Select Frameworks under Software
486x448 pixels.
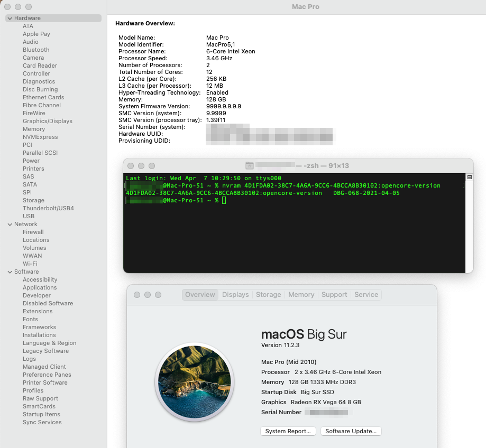point(39,327)
